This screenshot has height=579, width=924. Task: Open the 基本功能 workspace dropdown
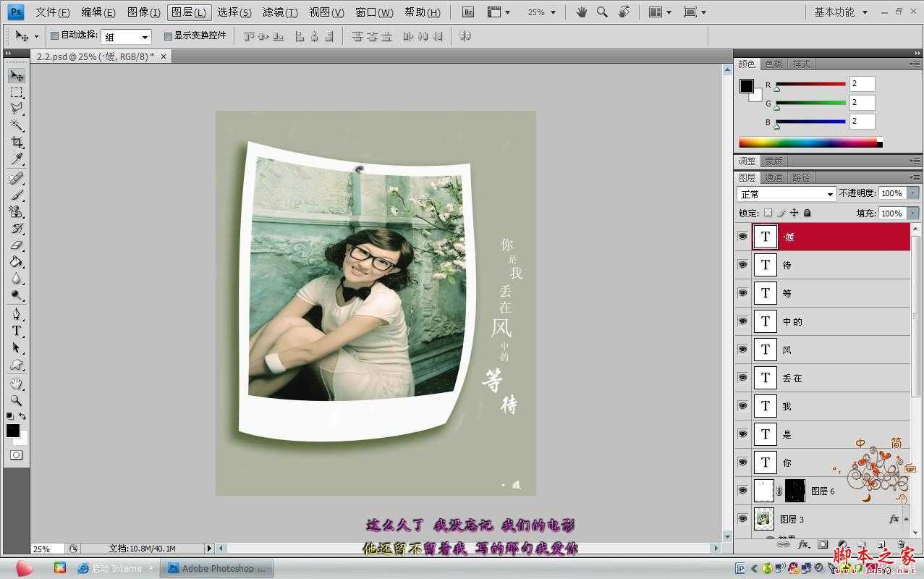tap(839, 12)
